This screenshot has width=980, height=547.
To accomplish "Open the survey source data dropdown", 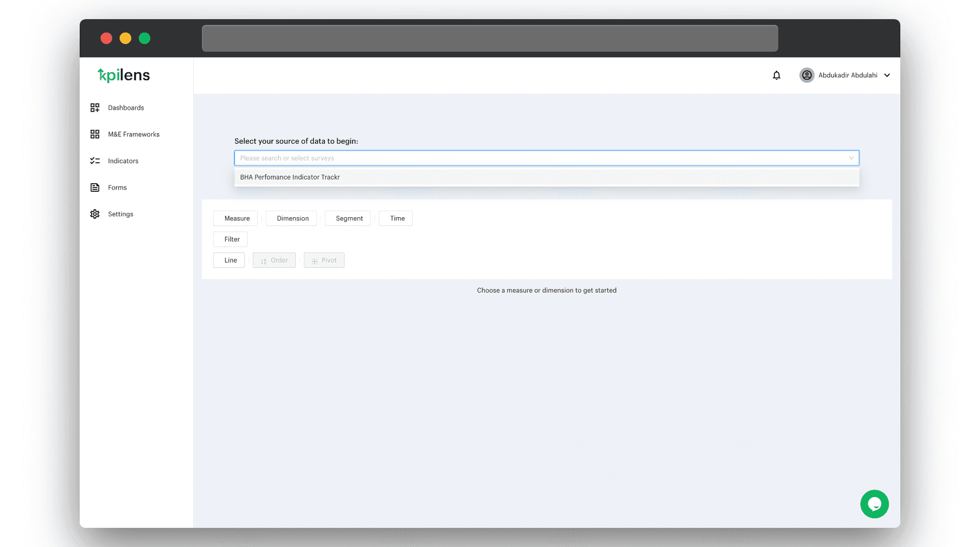I will point(546,157).
